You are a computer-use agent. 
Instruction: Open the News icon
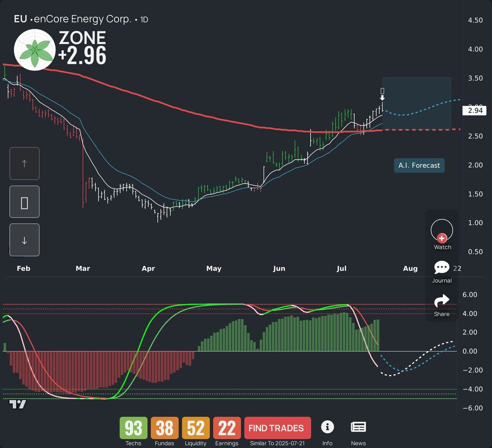[359, 427]
